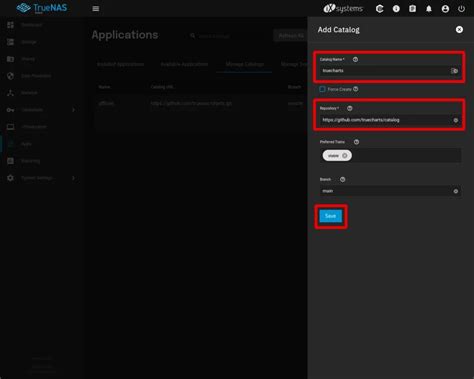Expand the System Settings sidebar submenu arrow
Screen dimensions: 474x379
(73, 178)
